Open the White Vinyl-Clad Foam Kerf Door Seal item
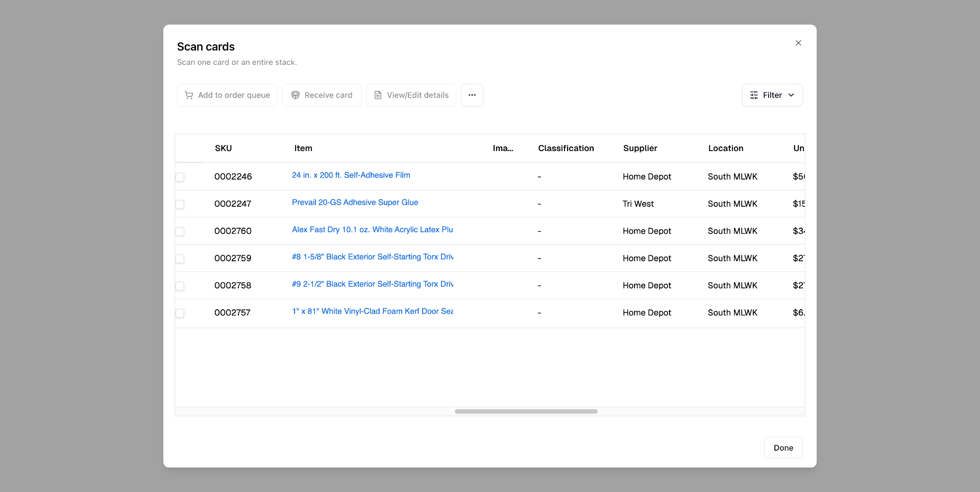This screenshot has width=980, height=492. point(373,311)
